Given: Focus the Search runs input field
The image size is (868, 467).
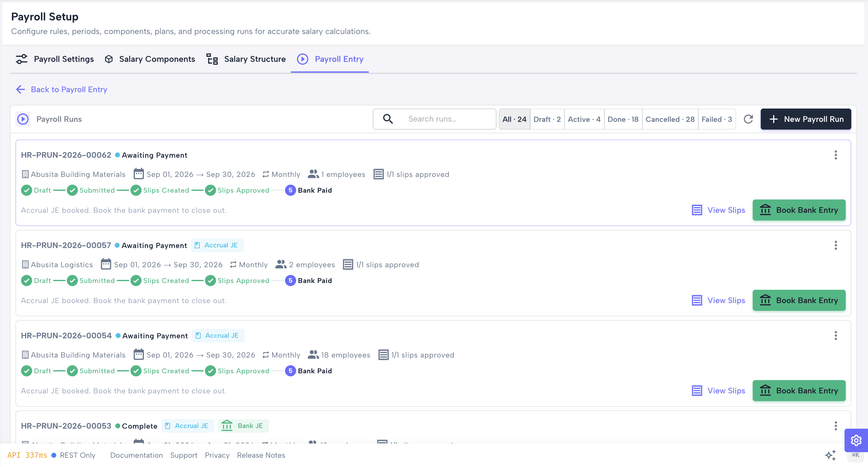Looking at the screenshot, I should click(x=434, y=119).
